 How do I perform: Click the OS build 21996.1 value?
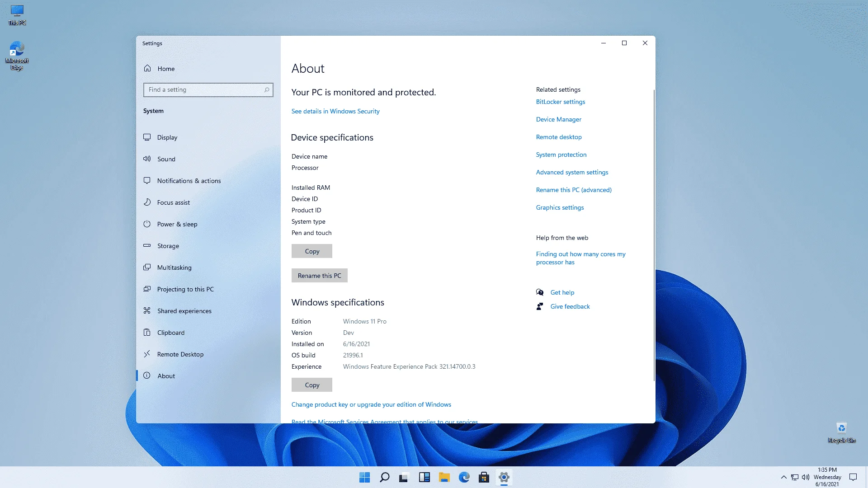point(353,355)
